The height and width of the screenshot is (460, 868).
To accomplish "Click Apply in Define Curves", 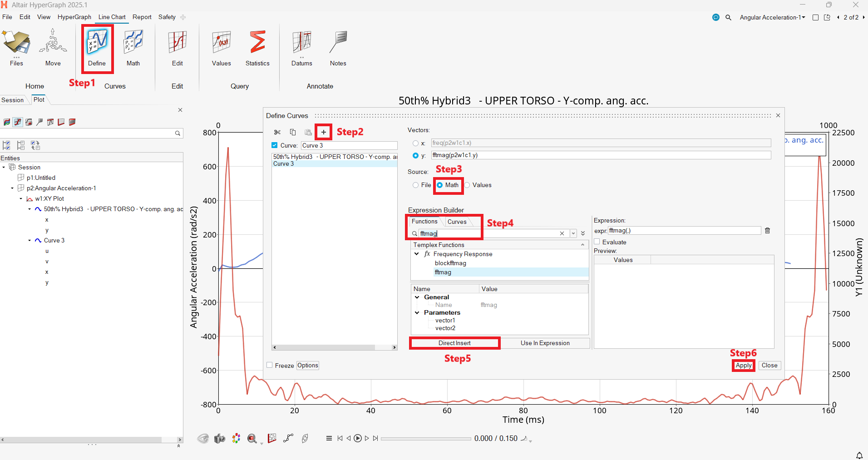I will (744, 365).
